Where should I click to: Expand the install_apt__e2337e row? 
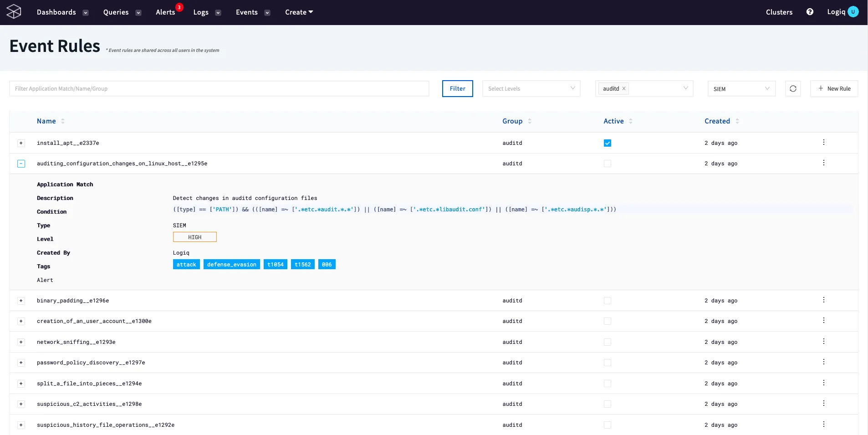click(21, 143)
